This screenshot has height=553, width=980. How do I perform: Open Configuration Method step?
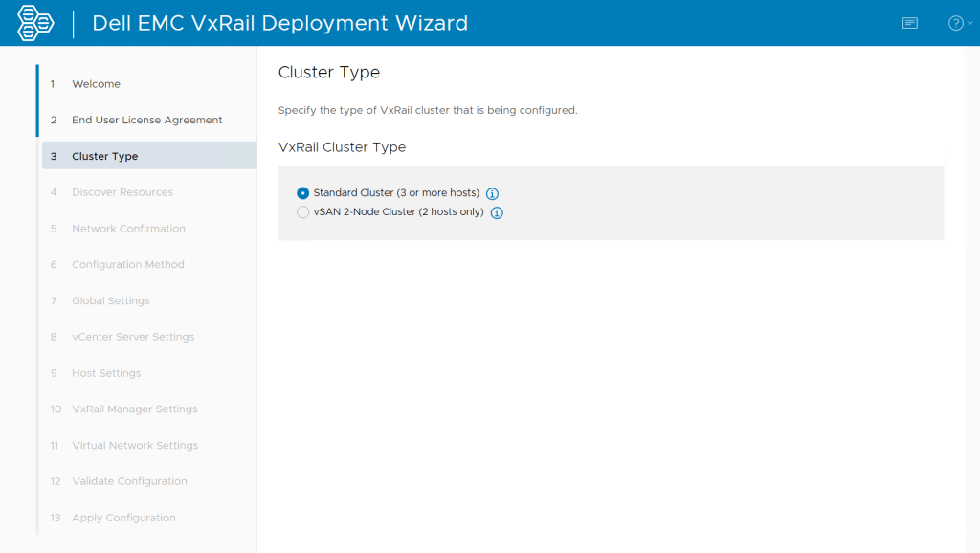pyautogui.click(x=127, y=265)
